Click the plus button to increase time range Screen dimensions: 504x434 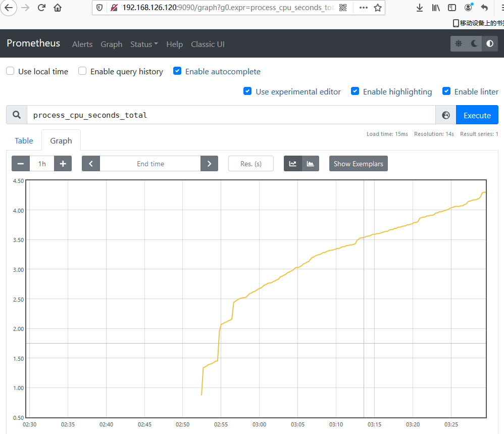pos(63,163)
